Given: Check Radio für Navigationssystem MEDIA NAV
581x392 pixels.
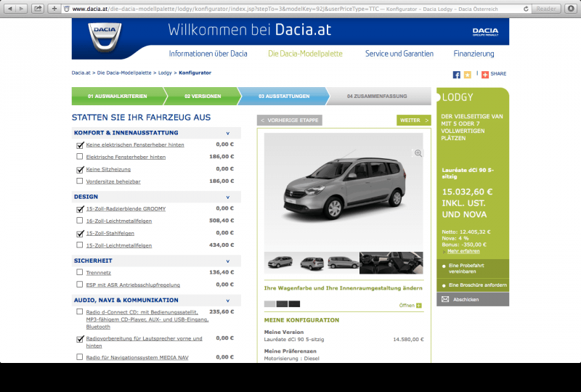Looking at the screenshot, I should tap(80, 357).
